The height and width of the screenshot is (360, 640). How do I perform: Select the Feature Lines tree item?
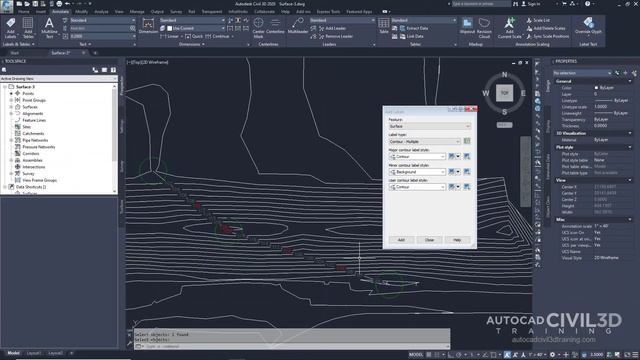[34, 120]
